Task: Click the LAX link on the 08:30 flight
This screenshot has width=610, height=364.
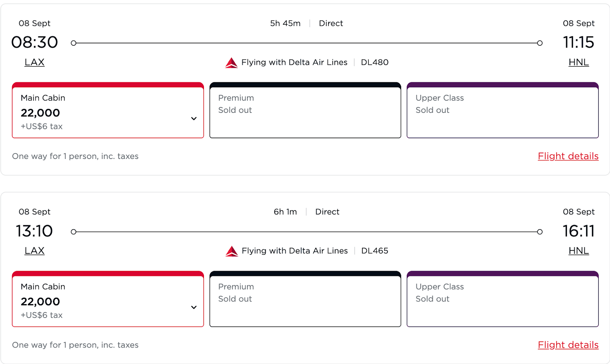Action: pos(34,62)
